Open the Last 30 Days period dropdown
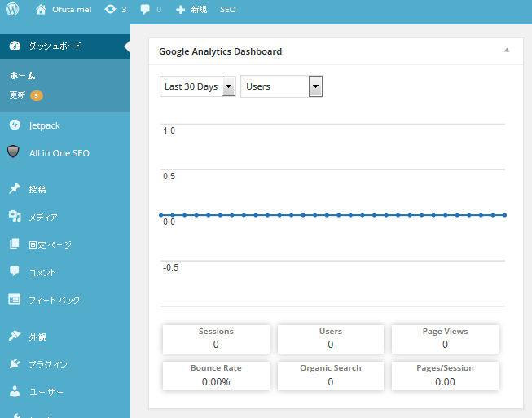The image size is (532, 418). [x=197, y=86]
